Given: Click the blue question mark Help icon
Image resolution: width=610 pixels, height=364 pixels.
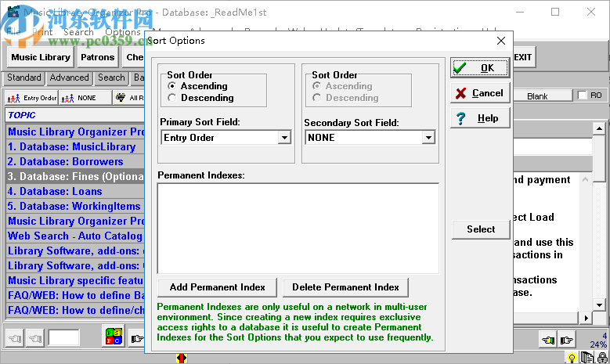Looking at the screenshot, I should (x=460, y=118).
